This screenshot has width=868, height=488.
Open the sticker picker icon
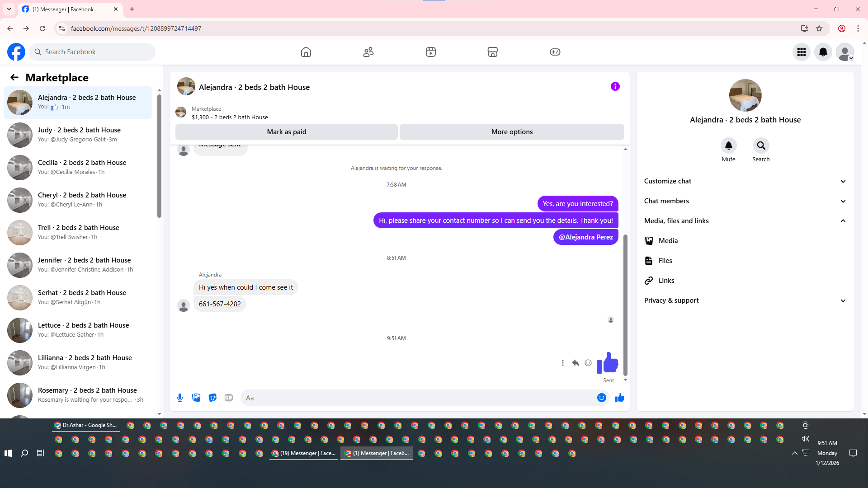[x=212, y=398]
